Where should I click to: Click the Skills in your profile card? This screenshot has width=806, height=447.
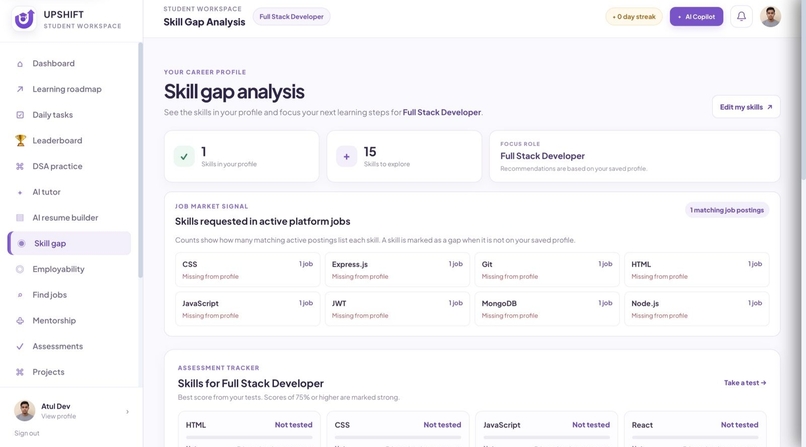[242, 156]
